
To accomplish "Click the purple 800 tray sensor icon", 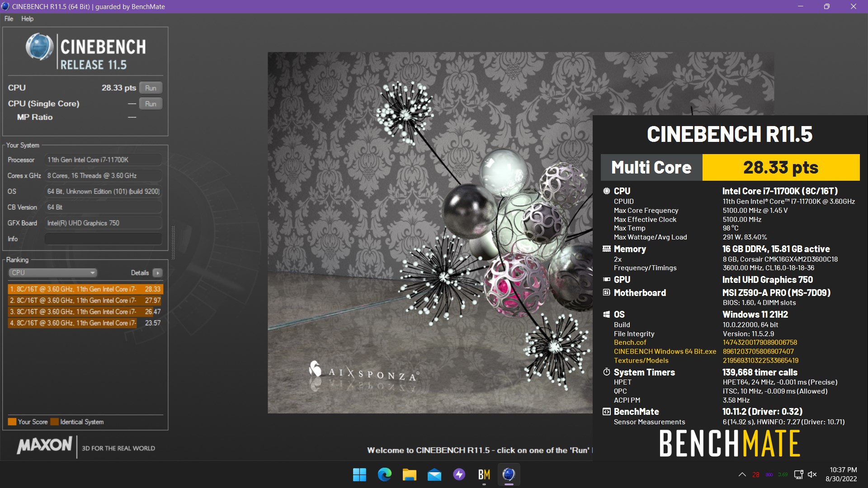I will point(769,474).
